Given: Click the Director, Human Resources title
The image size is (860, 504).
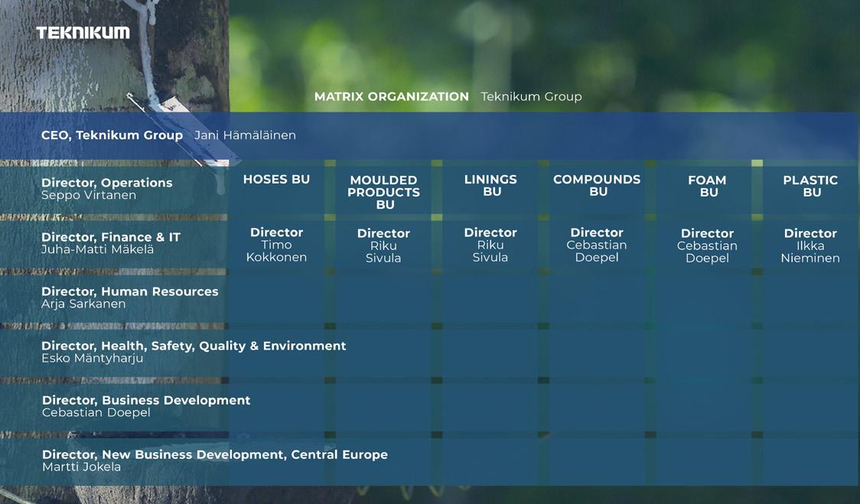Looking at the screenshot, I should click(130, 291).
